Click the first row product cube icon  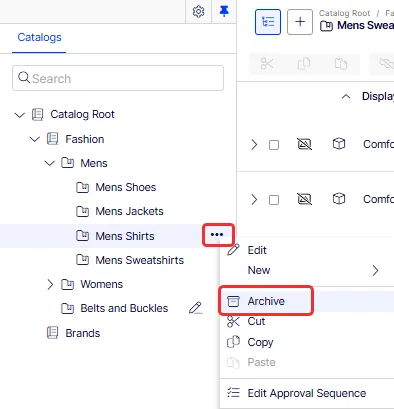click(x=339, y=144)
